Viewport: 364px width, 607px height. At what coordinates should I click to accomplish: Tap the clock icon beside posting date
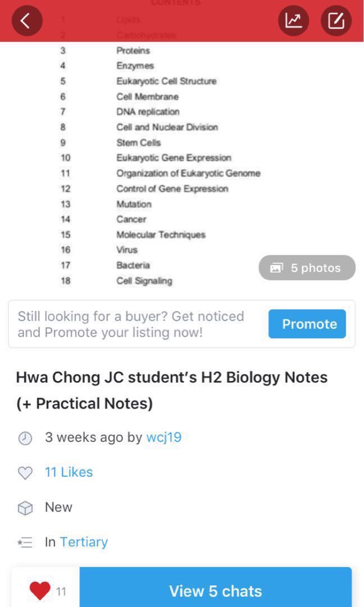(x=24, y=437)
